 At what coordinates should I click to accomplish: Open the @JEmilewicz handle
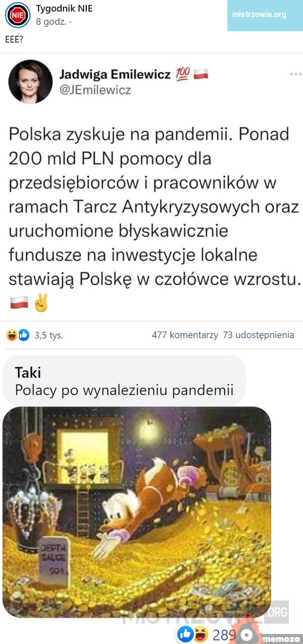point(95,90)
